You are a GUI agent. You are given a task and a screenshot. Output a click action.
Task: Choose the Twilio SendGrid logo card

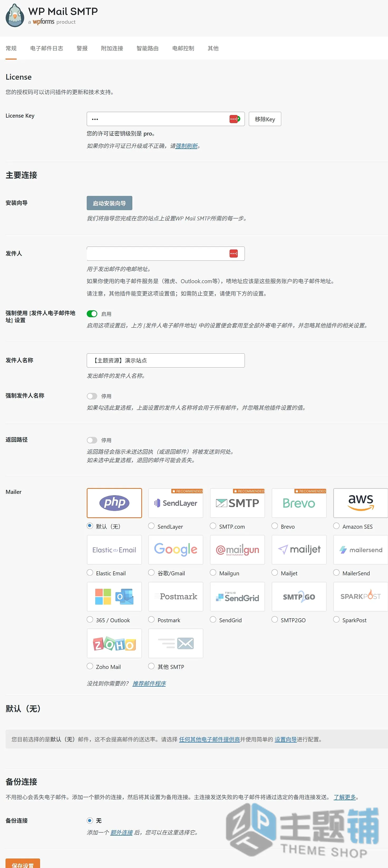click(237, 596)
